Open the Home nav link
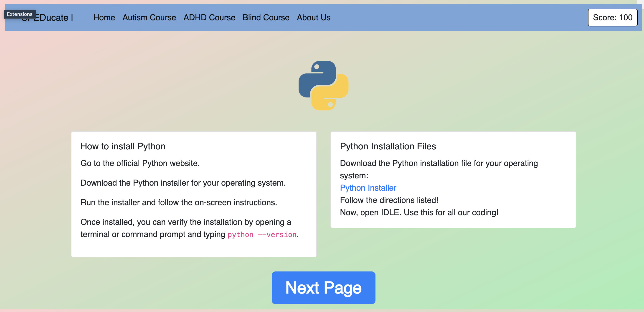Screen dimensions: 644x312 pos(104,18)
